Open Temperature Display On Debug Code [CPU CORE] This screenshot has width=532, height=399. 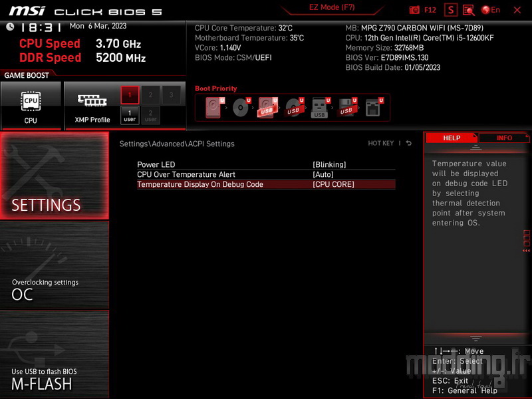[333, 184]
